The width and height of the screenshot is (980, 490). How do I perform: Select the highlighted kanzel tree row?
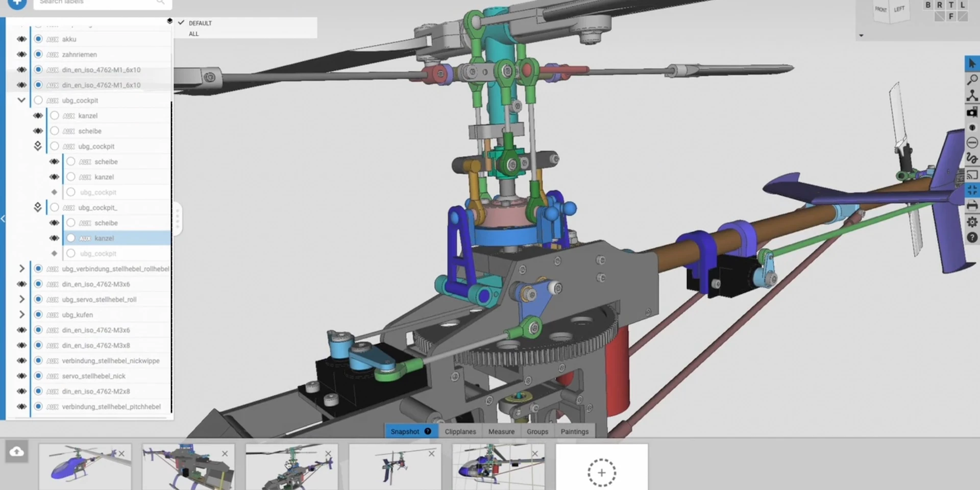tap(117, 238)
